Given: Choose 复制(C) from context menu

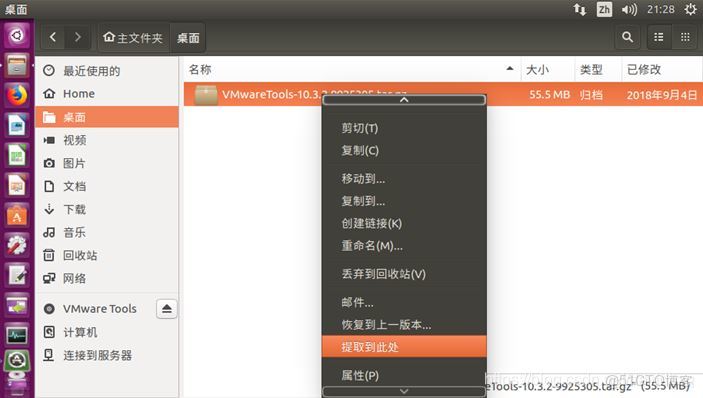Looking at the screenshot, I should (404, 151).
